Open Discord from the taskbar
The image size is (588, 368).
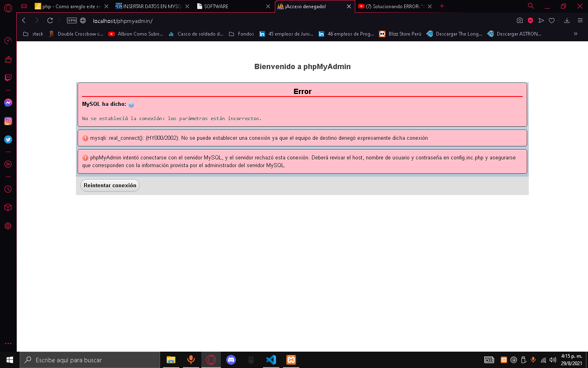[x=231, y=360]
